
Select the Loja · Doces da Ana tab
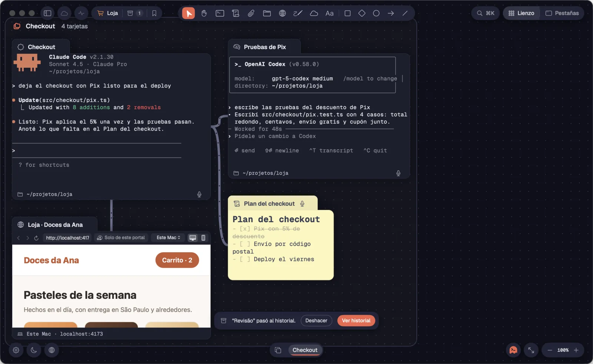(x=55, y=225)
